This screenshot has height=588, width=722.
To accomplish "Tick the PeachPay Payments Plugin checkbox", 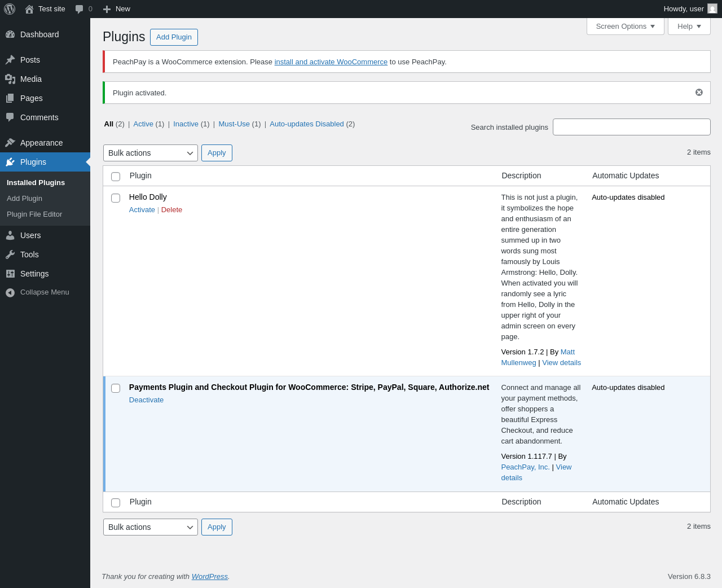I will click(x=116, y=388).
